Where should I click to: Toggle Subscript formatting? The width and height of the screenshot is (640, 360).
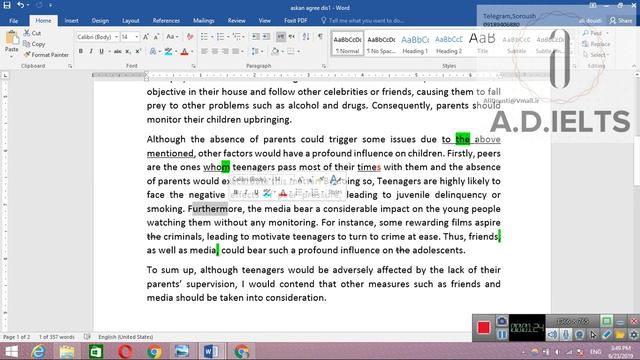click(128, 51)
